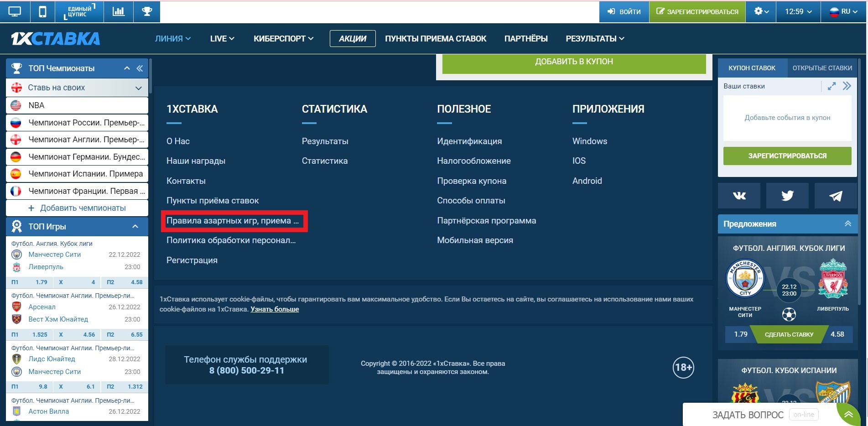
Task: Open the Единый ЦУПИС icon
Action: (x=79, y=11)
